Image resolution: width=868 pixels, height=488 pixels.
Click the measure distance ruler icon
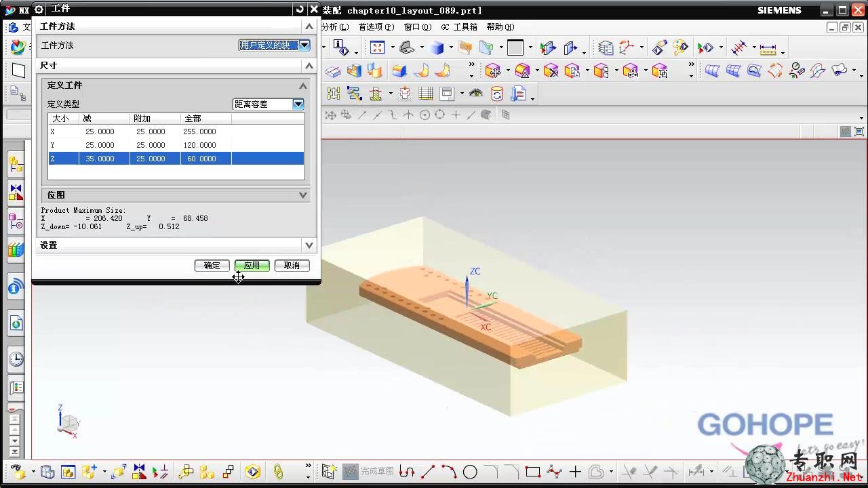[768, 49]
